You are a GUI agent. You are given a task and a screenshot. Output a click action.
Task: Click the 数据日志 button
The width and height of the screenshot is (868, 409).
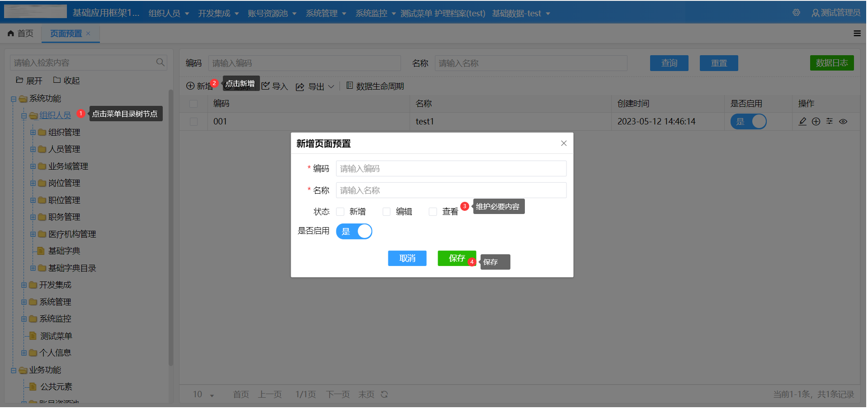coord(832,63)
